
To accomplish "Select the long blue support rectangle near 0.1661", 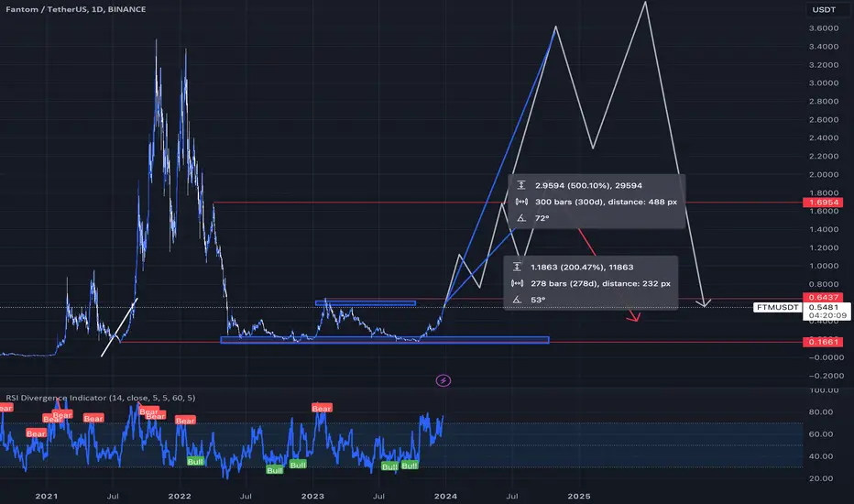I will click(x=385, y=340).
